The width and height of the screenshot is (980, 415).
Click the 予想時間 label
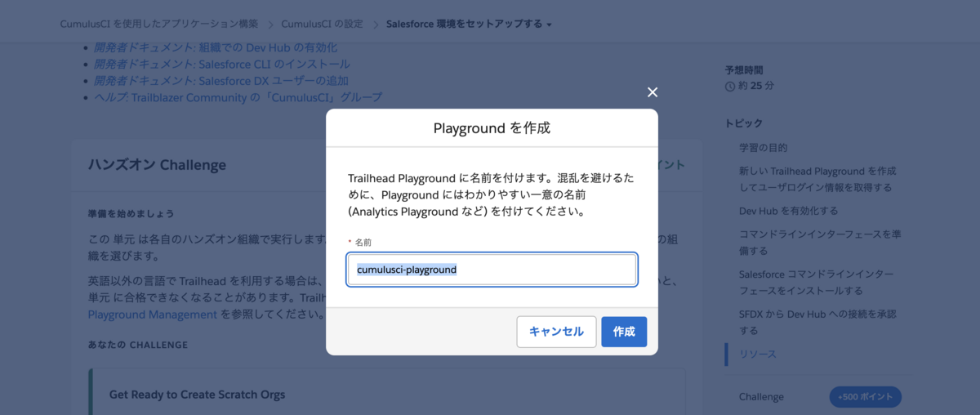744,70
